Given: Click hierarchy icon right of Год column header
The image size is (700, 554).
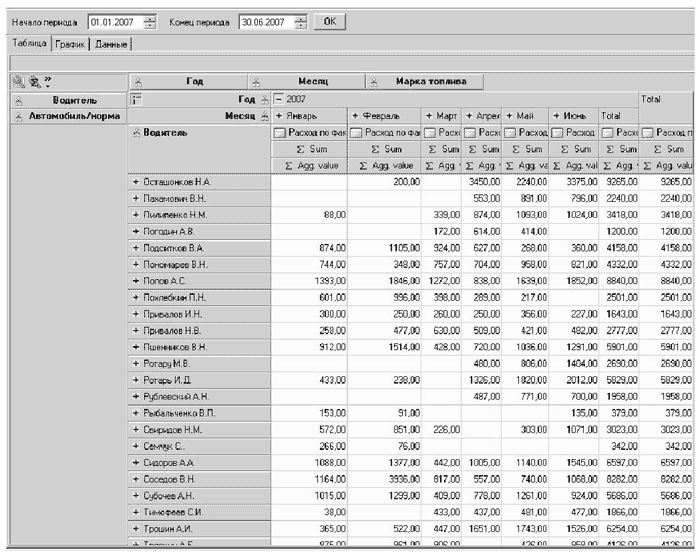Looking at the screenshot, I should coord(265,100).
